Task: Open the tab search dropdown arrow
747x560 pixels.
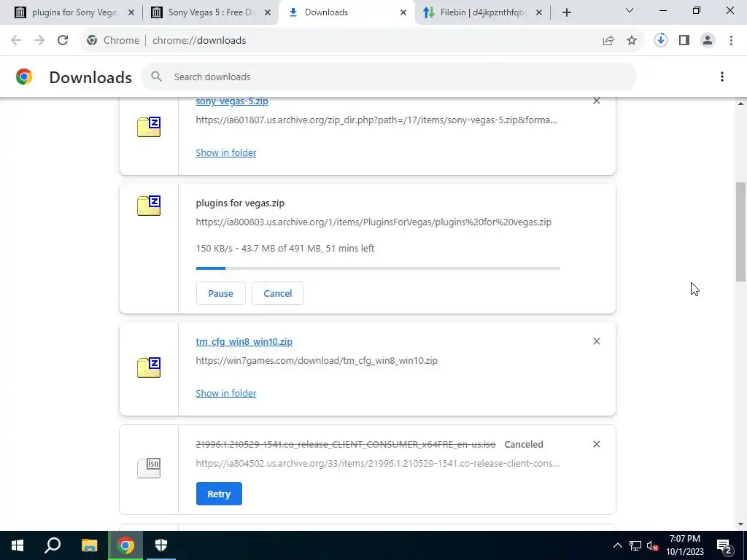Action: tap(629, 10)
